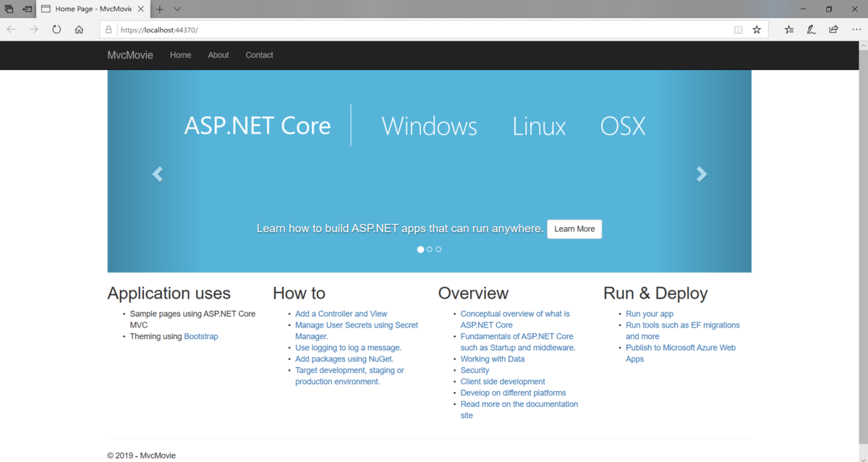Image resolution: width=868 pixels, height=462 pixels.
Task: Open Read more on documentation site link
Action: (x=519, y=410)
